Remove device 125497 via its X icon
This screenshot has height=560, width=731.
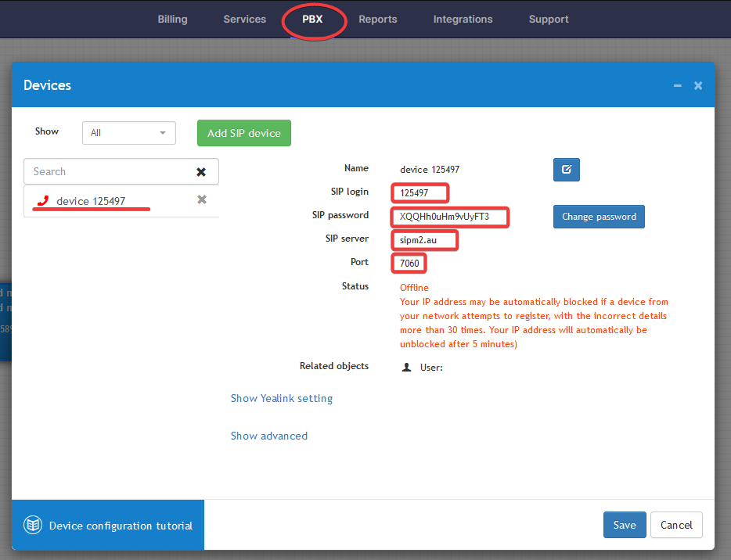[202, 199]
